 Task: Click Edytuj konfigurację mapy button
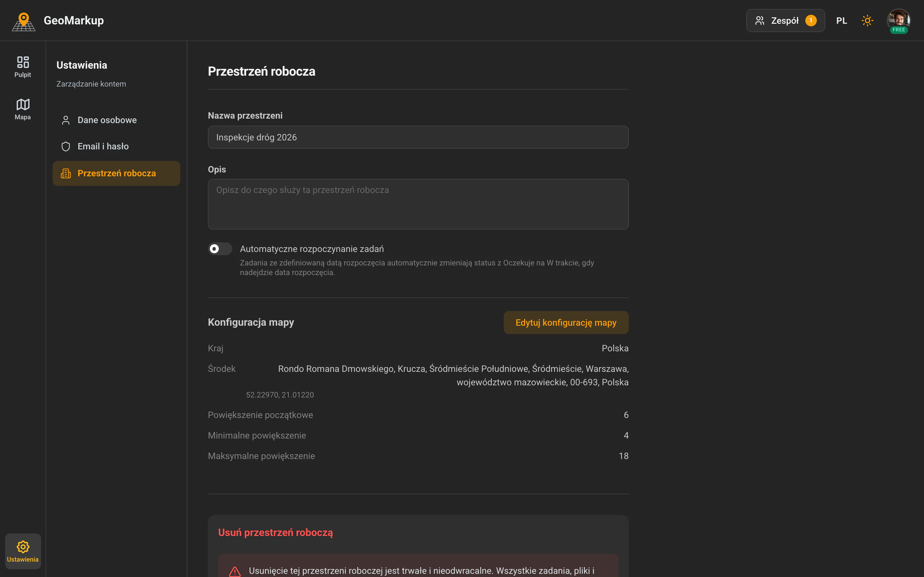click(566, 322)
